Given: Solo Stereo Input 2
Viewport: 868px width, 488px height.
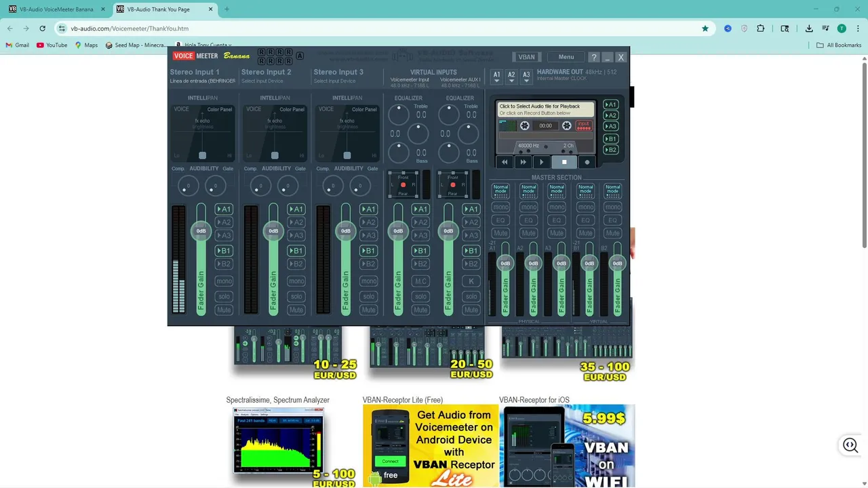Looking at the screenshot, I should click(x=296, y=296).
